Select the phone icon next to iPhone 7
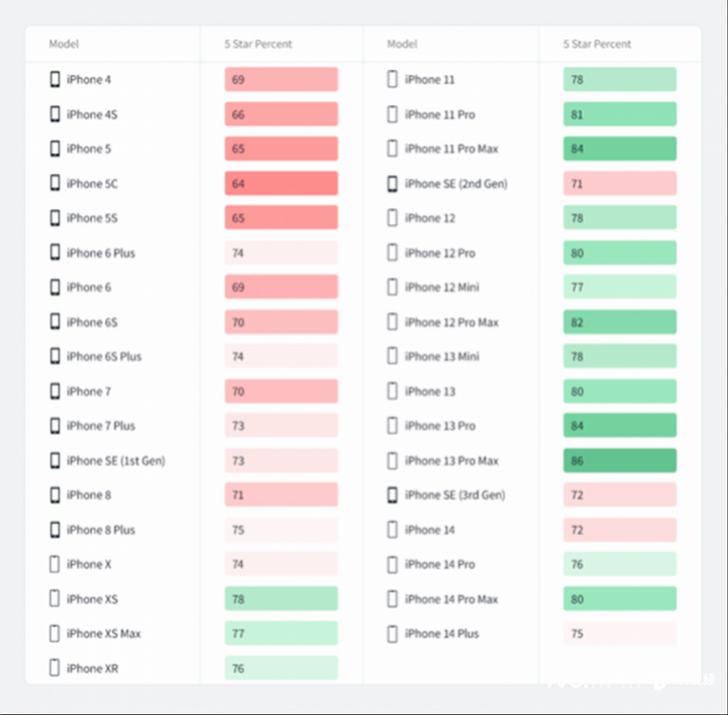The height and width of the screenshot is (715, 728). click(x=55, y=391)
